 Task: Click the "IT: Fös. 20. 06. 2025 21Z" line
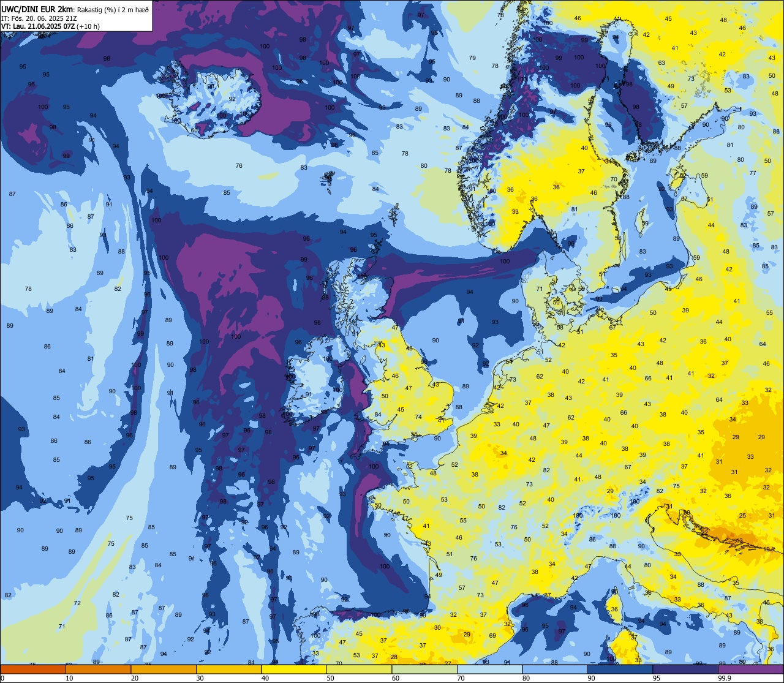tap(40, 18)
